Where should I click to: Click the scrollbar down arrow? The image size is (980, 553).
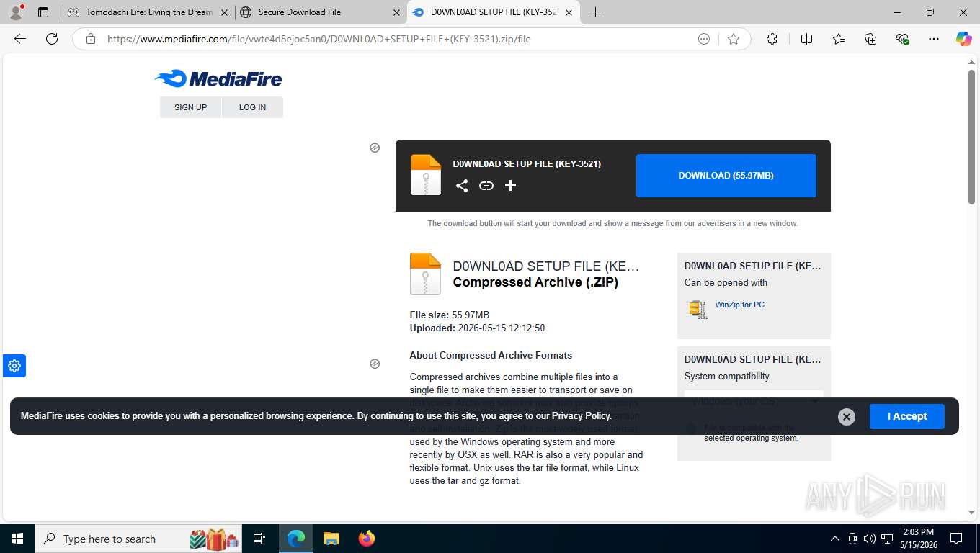[971, 512]
